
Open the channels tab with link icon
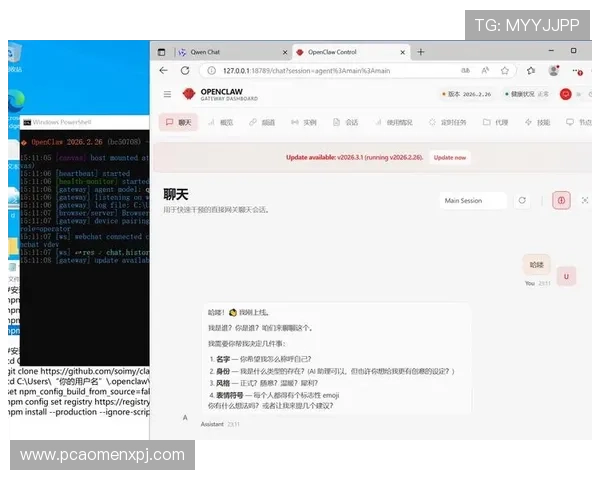pyautogui.click(x=262, y=122)
